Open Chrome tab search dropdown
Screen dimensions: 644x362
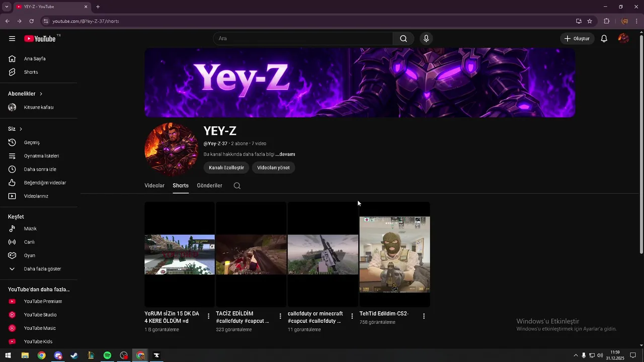[x=7, y=7]
